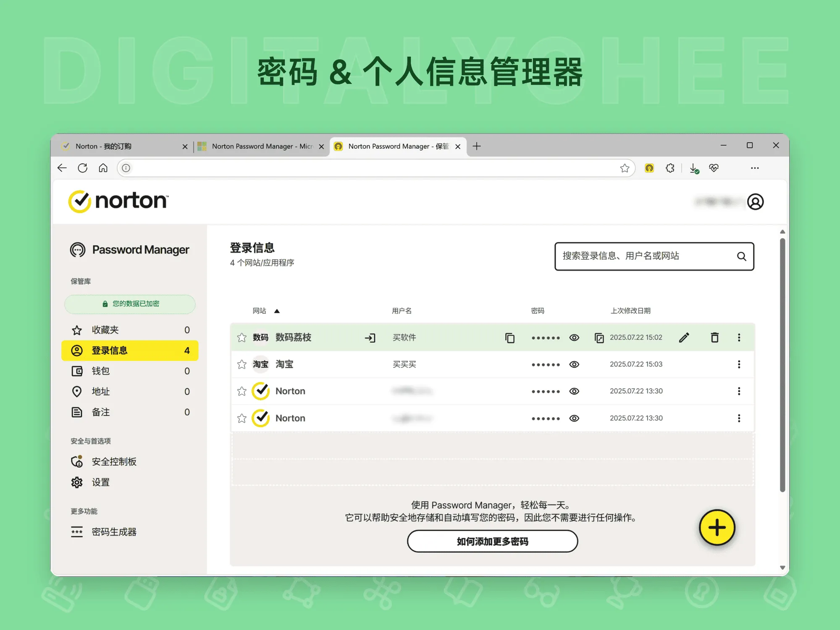Open the browser ellipsis menu
The image size is (840, 630).
click(x=755, y=168)
